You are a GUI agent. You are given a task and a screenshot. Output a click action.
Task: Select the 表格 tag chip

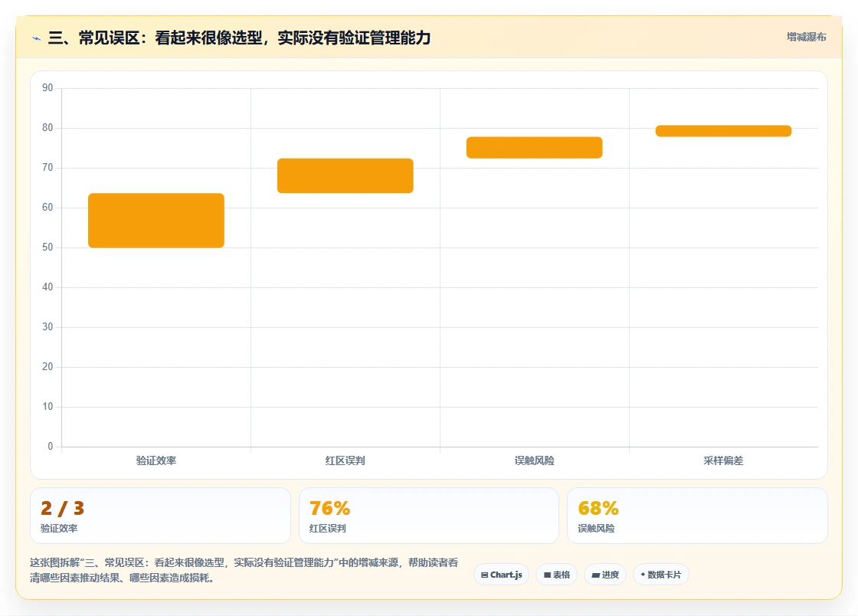click(556, 575)
